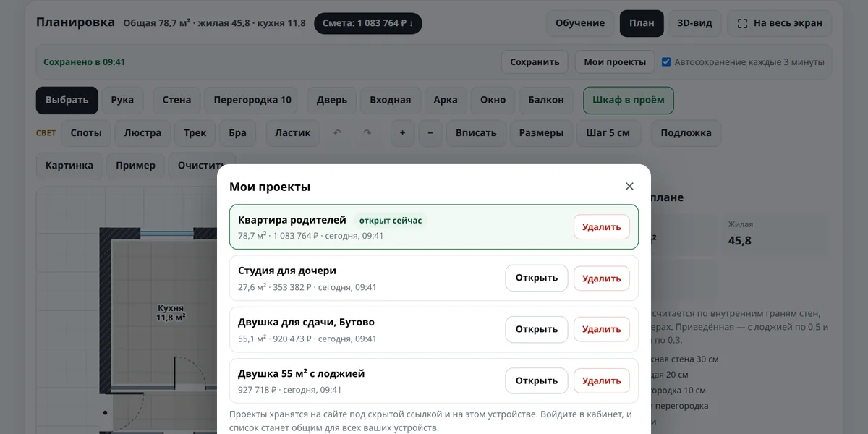The width and height of the screenshot is (868, 434).
Task: Select the Ластик eraser tool
Action: [x=293, y=133]
